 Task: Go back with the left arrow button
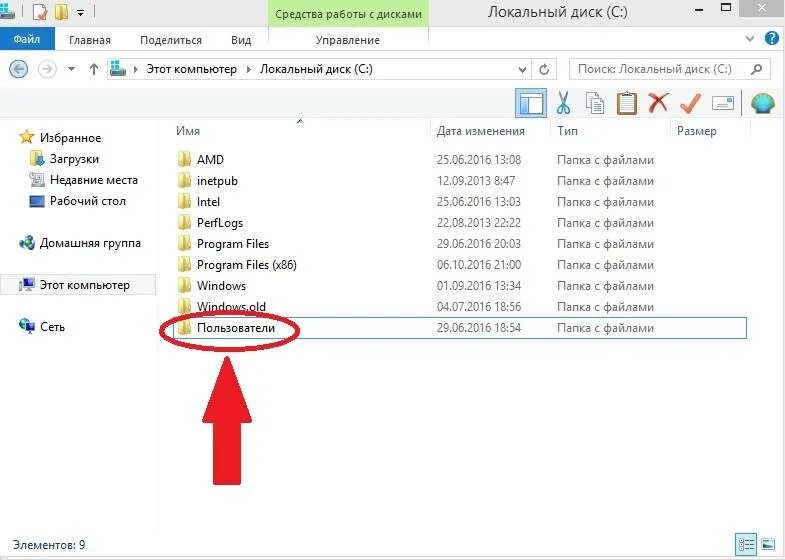pyautogui.click(x=19, y=69)
